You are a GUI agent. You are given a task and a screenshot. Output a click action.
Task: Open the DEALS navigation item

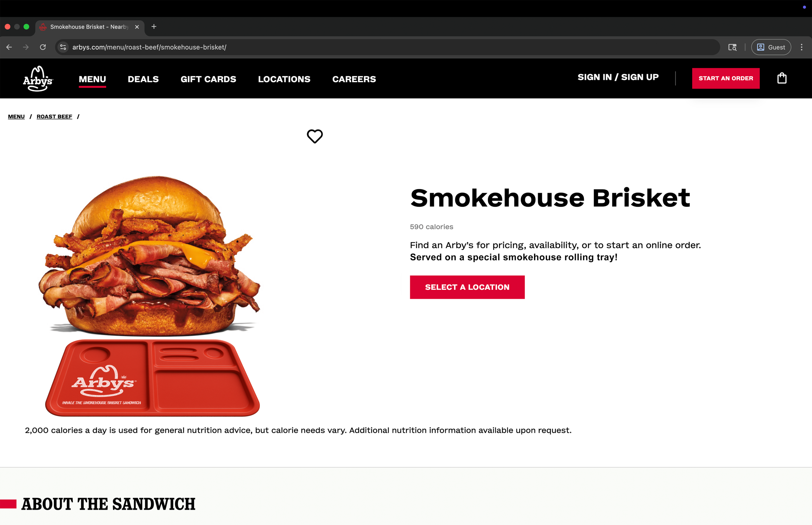(x=143, y=79)
